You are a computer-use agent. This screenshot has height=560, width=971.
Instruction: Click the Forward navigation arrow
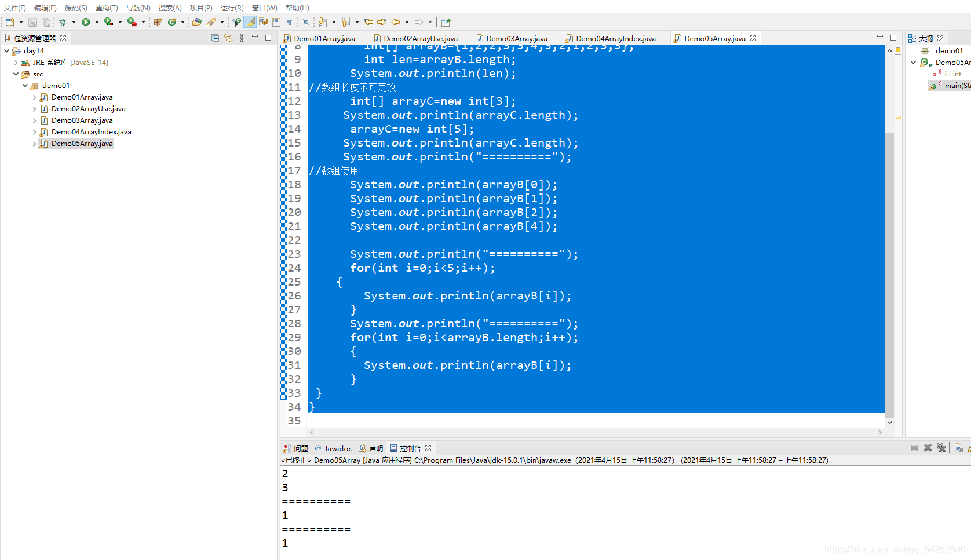419,22
